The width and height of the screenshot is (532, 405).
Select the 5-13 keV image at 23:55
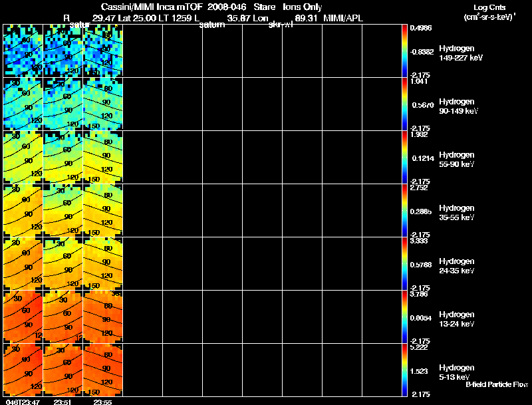[x=103, y=370]
